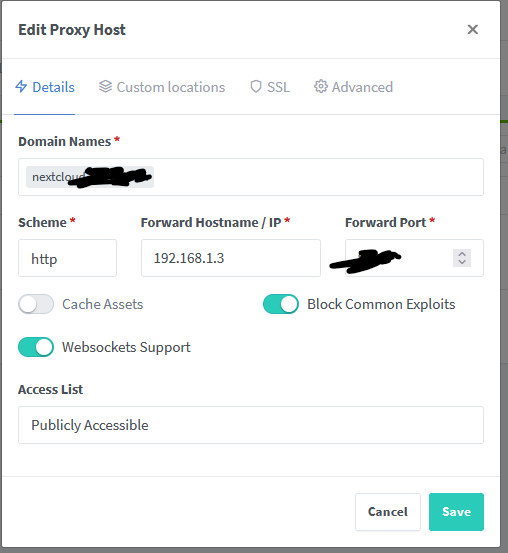Save the proxy host changes
This screenshot has width=508, height=553.
456,512
